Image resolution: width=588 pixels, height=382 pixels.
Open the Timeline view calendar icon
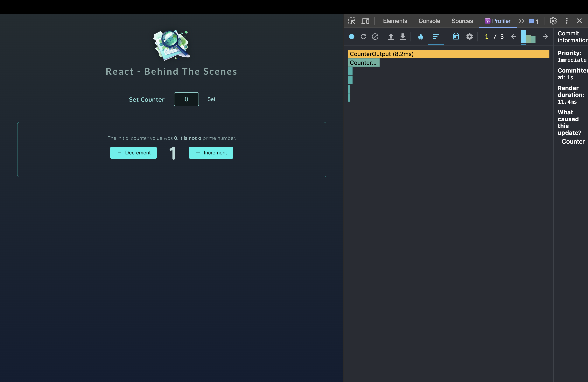point(456,37)
